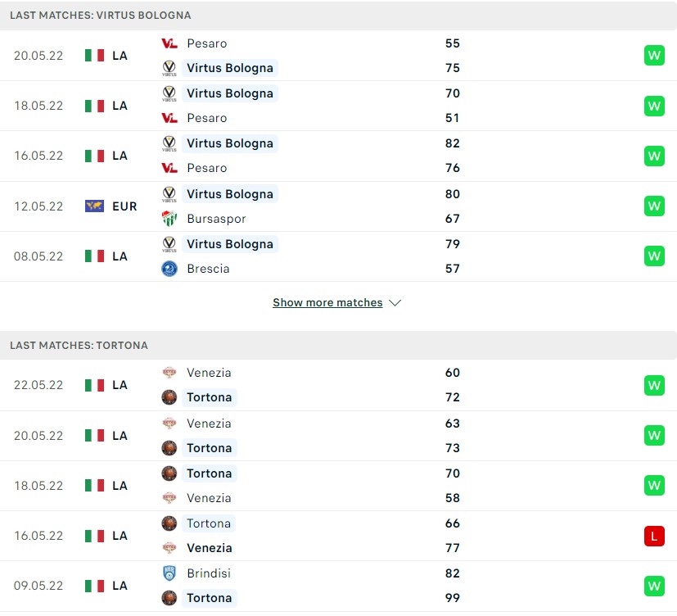
Task: Select the Tortona 66 vs Venezia 77 match
Action: click(x=339, y=536)
